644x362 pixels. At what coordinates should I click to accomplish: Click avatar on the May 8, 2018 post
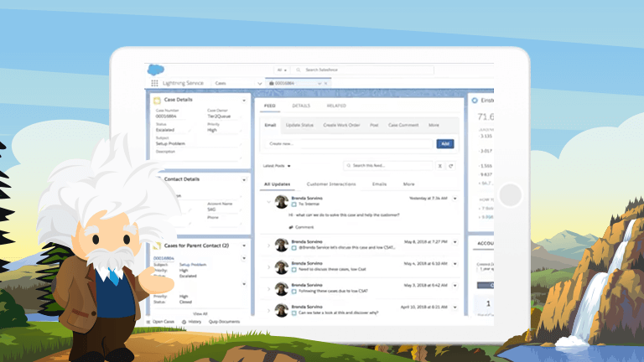pyautogui.click(x=282, y=245)
